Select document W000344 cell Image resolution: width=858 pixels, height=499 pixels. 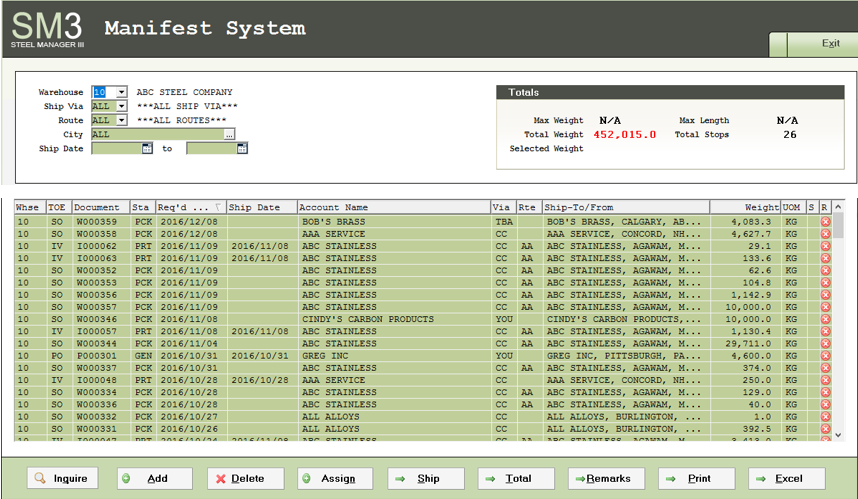click(x=101, y=344)
